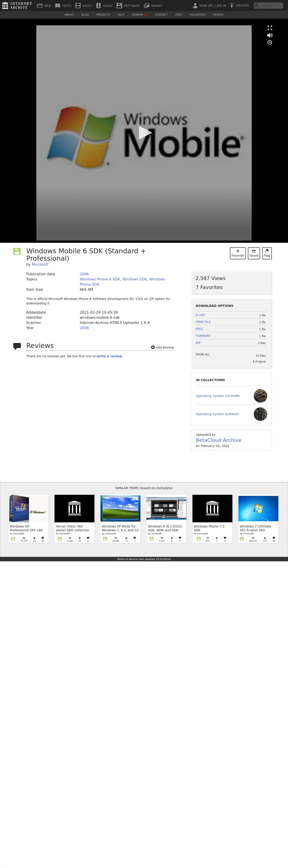Click the write a review link
The image size is (288, 868).
109,356
